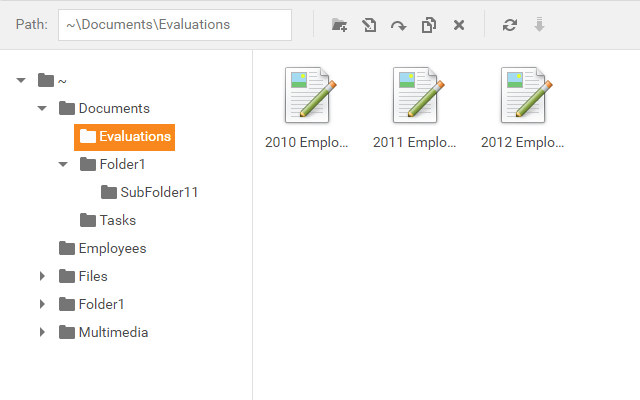Refresh the file list
This screenshot has width=640, height=400.
pos(510,25)
